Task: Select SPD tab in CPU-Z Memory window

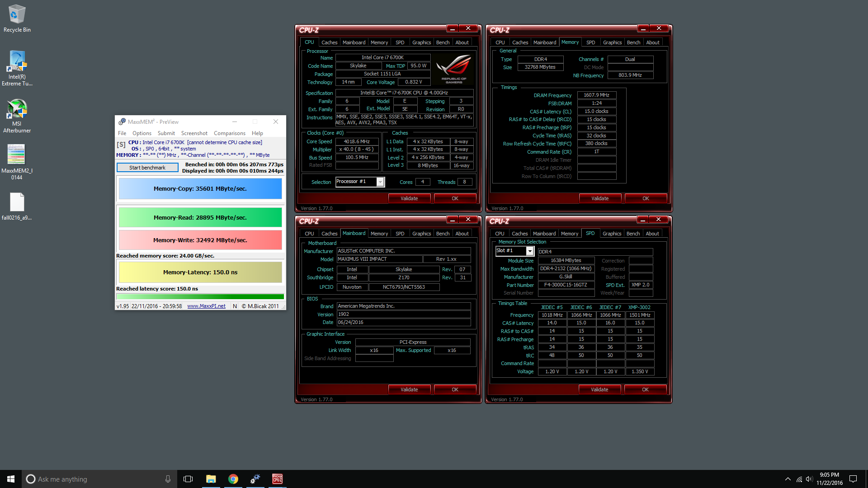Action: coord(590,42)
